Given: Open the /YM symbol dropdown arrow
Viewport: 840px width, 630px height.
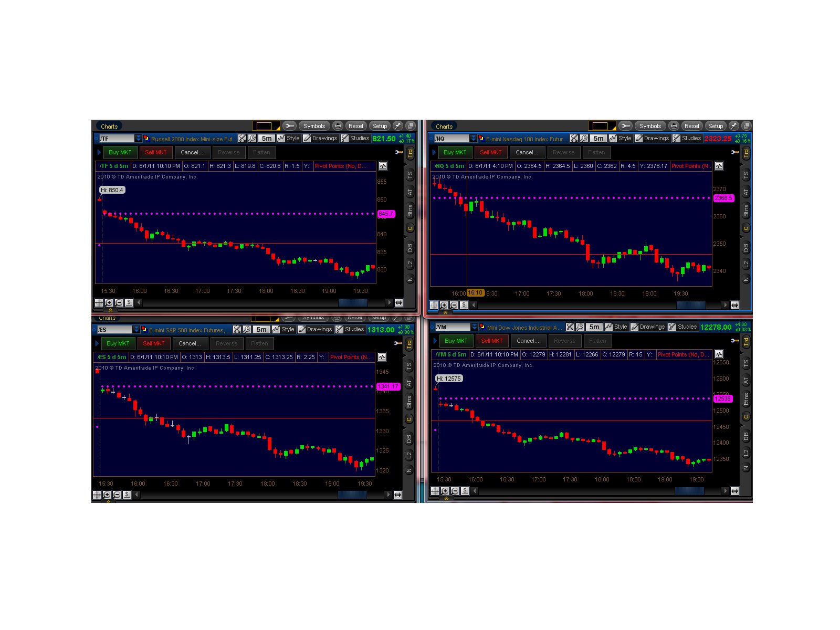Looking at the screenshot, I should (474, 327).
